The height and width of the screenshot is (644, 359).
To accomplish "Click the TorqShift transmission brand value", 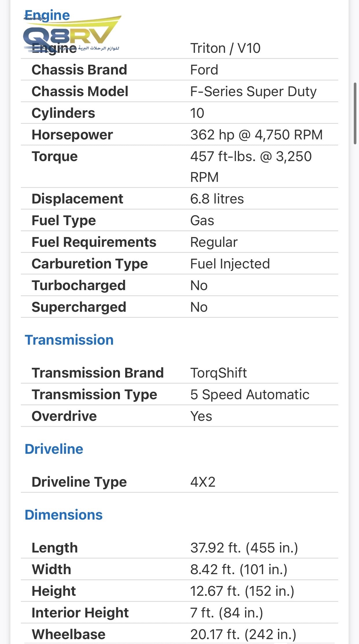I will [x=219, y=373].
